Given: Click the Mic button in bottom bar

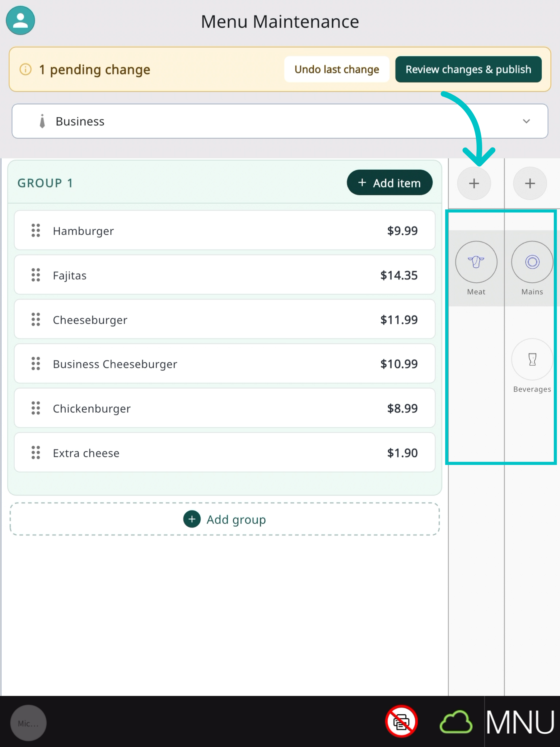Looking at the screenshot, I should pos(28,723).
